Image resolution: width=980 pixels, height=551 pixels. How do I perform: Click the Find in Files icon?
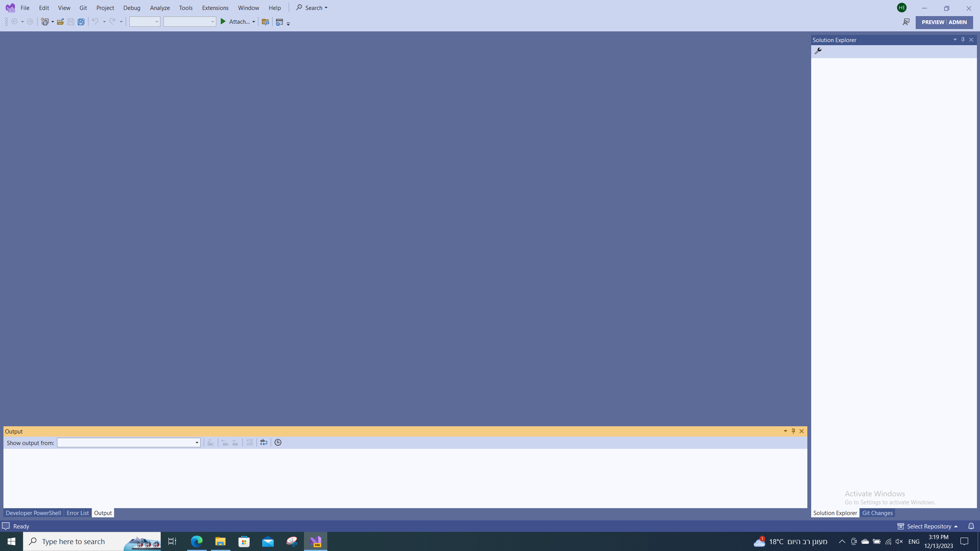click(x=265, y=22)
